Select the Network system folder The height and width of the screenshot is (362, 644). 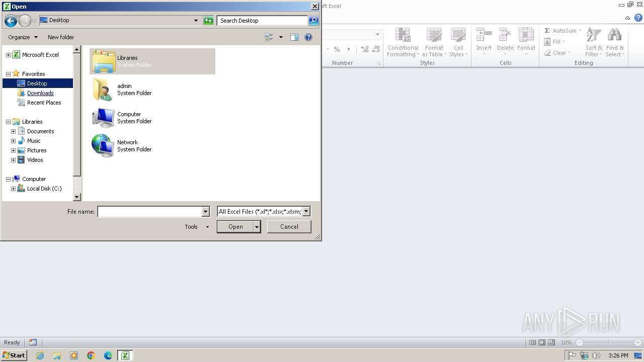(x=152, y=146)
